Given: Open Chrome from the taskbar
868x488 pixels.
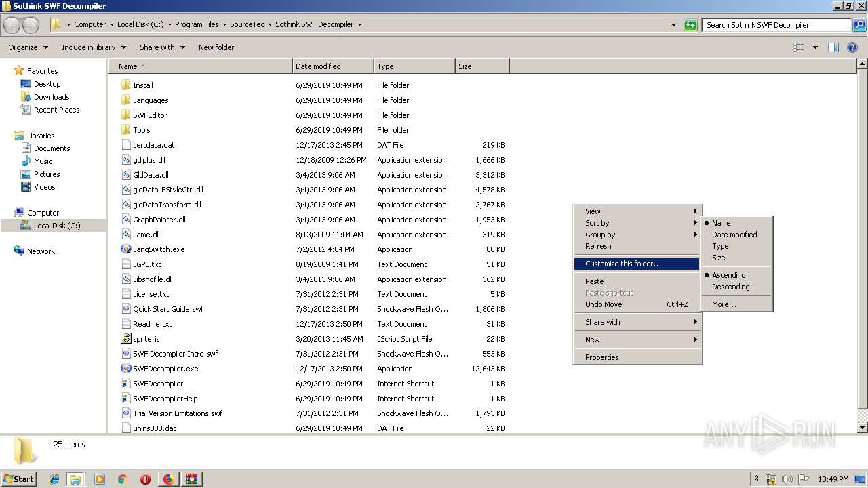Looking at the screenshot, I should click(122, 479).
